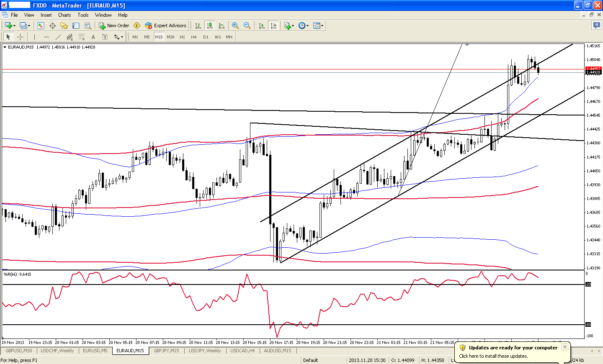The height and width of the screenshot is (364, 603).
Task: Toggle the M15 timeframe button
Action: pos(159,37)
